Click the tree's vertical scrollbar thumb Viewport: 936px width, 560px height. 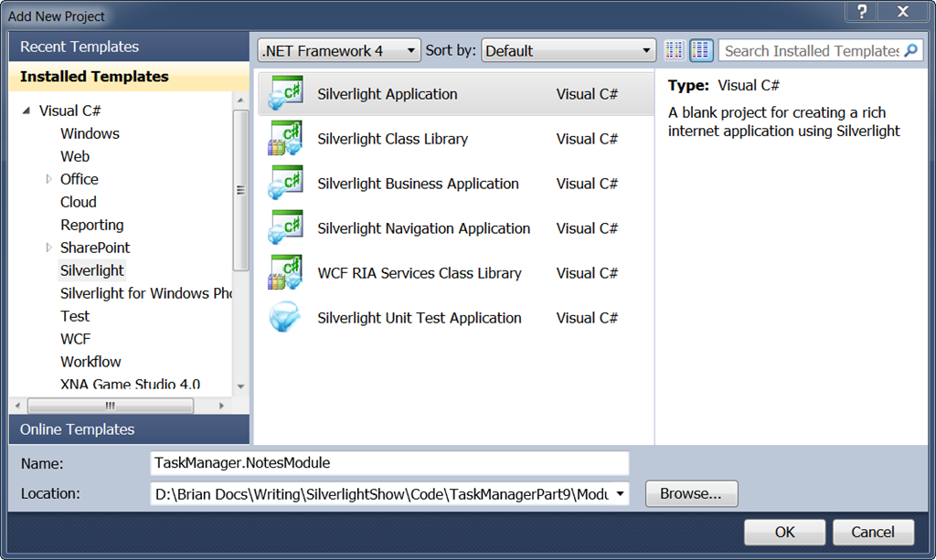click(240, 190)
